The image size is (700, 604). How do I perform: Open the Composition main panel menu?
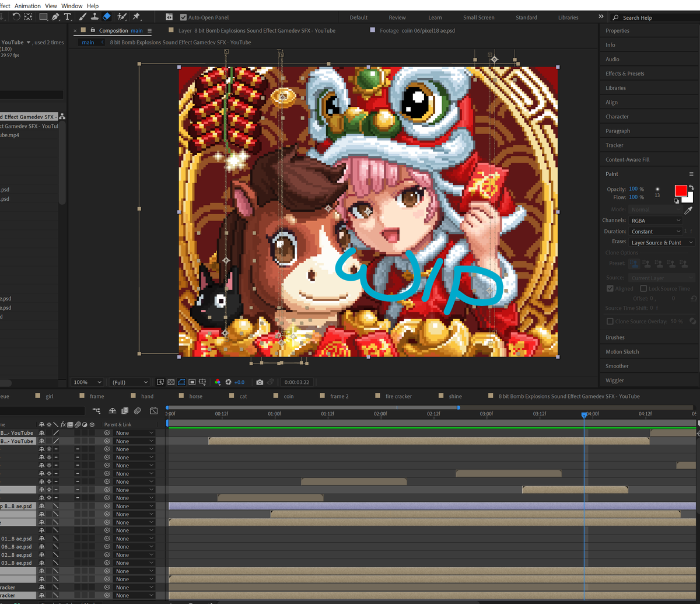coord(149,31)
